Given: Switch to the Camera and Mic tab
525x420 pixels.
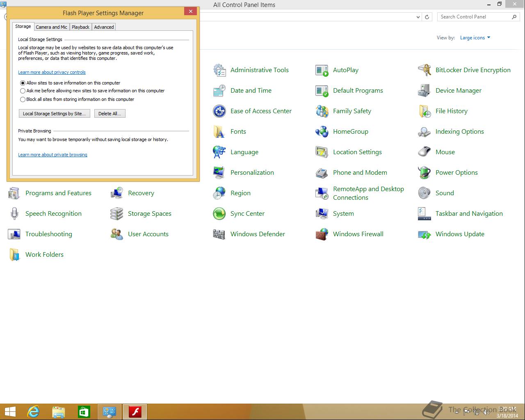Looking at the screenshot, I should pyautogui.click(x=51, y=27).
